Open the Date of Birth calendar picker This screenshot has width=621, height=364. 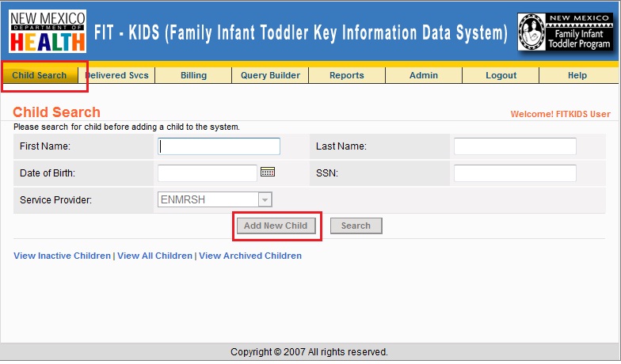click(x=268, y=173)
